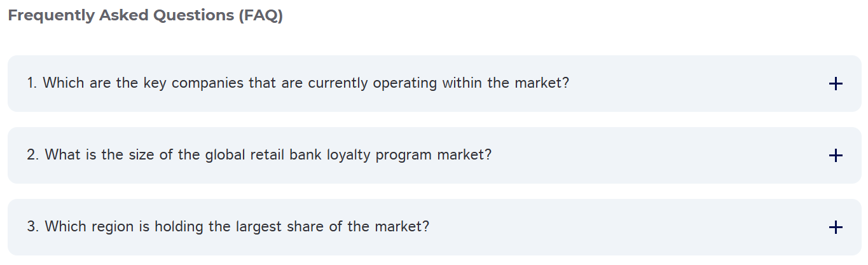Click the Frequently Asked Questions heading
868x265 pixels.
point(145,16)
